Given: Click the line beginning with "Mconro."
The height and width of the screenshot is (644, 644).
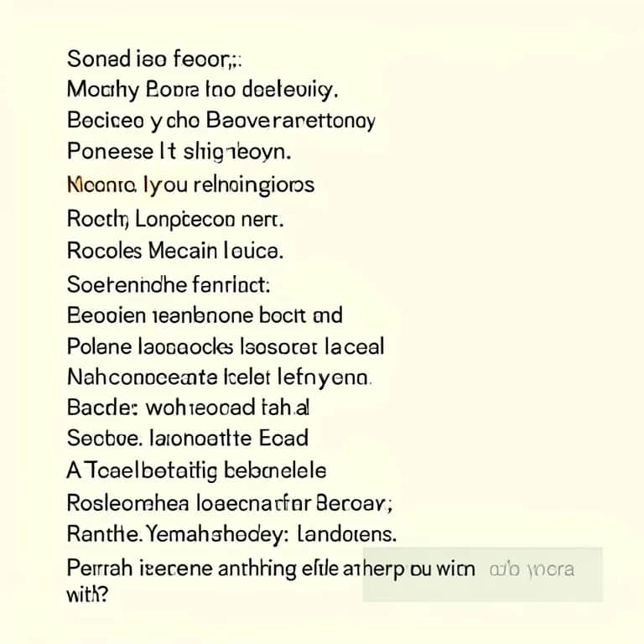Looking at the screenshot, I should tap(190, 183).
